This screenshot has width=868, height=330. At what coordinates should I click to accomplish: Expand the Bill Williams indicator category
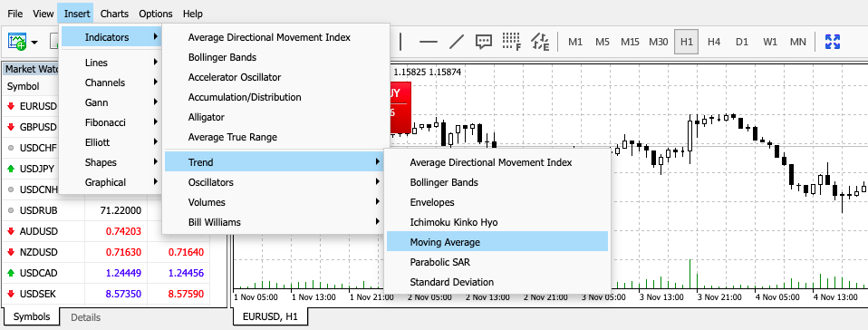point(275,222)
